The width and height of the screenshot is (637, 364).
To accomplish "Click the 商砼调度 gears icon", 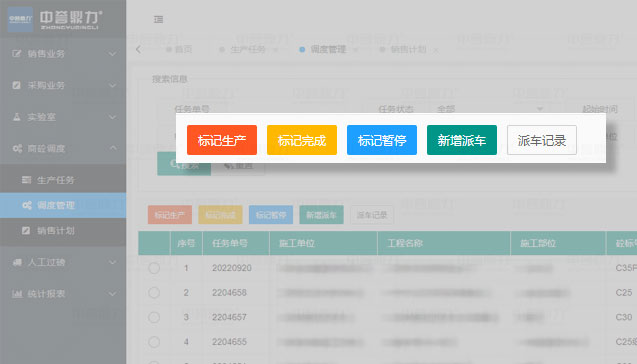I will (17, 149).
